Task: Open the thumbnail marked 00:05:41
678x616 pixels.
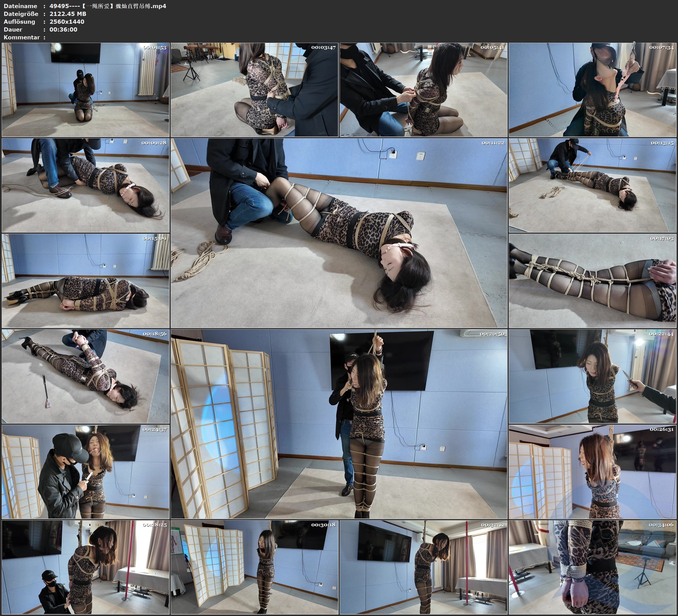Action: coord(424,89)
